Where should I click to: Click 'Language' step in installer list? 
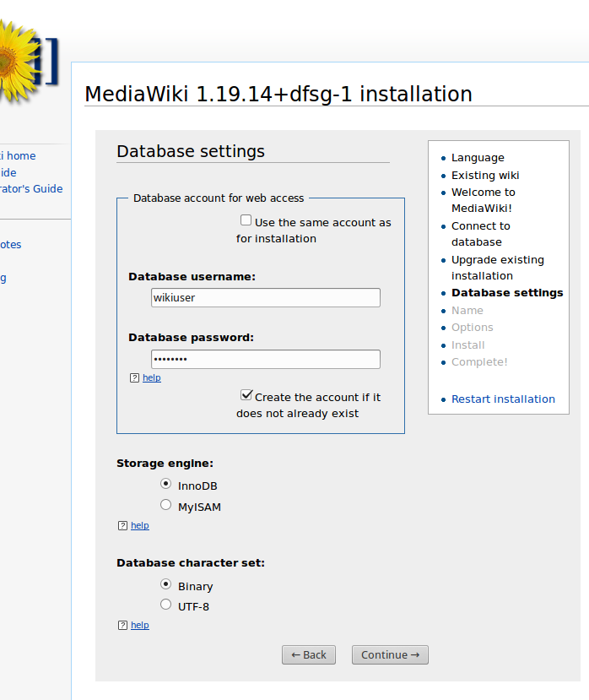478,158
